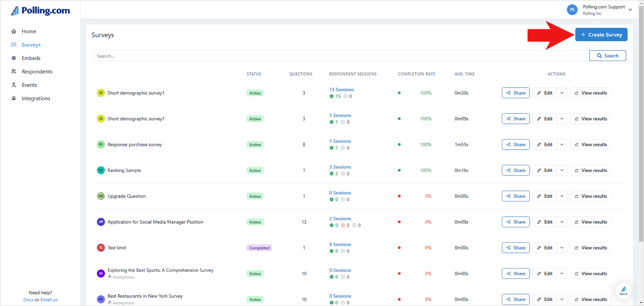Viewport: 644px width, 306px height.
Task: Expand Edit options for first Short demographic survey1
Action: [x=562, y=93]
